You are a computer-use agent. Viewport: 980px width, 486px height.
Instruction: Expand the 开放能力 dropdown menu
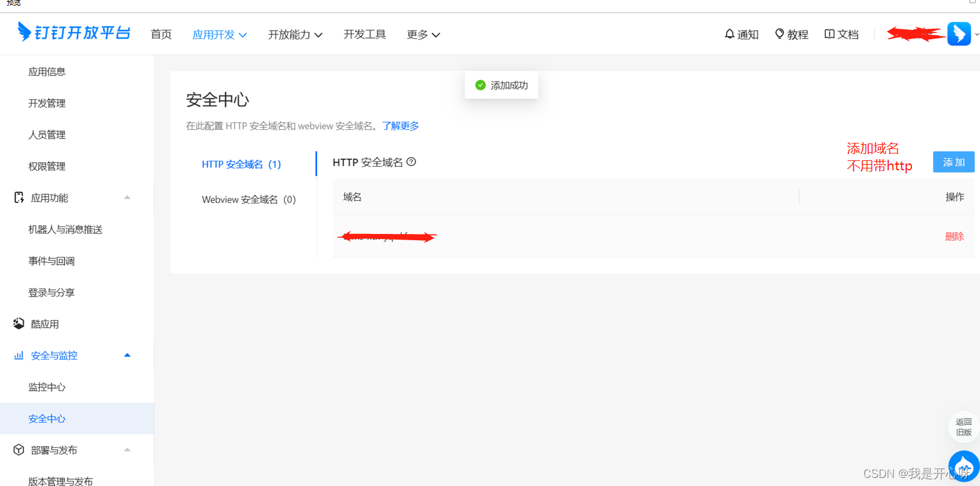pos(295,35)
